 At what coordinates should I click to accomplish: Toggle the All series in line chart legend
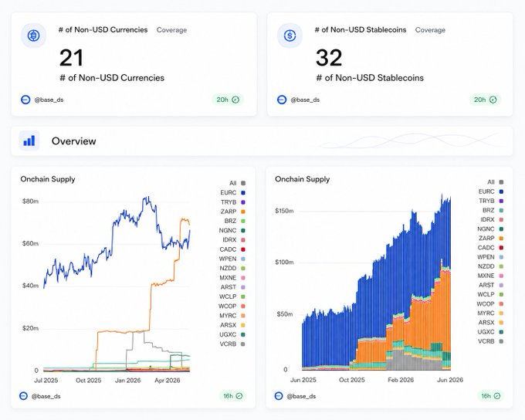(x=237, y=183)
